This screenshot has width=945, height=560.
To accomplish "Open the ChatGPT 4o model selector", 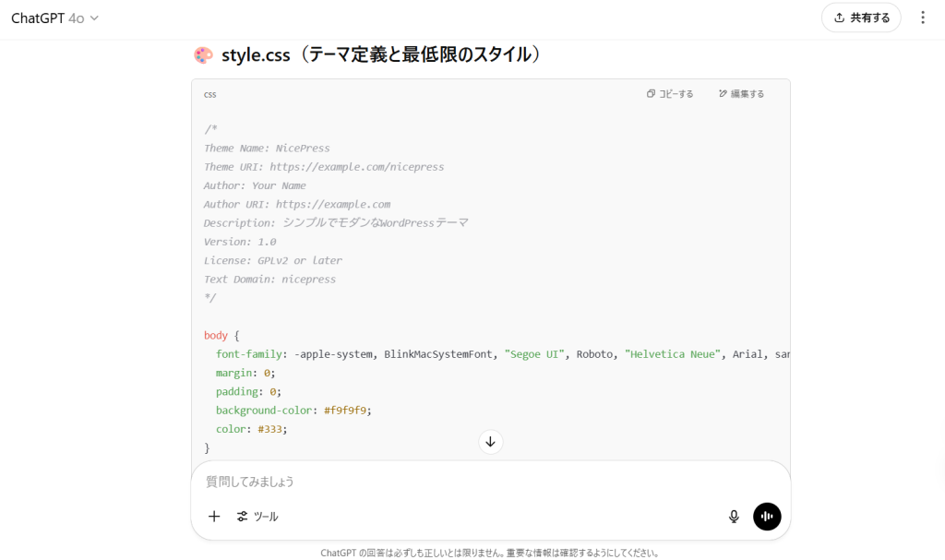I will pyautogui.click(x=54, y=18).
